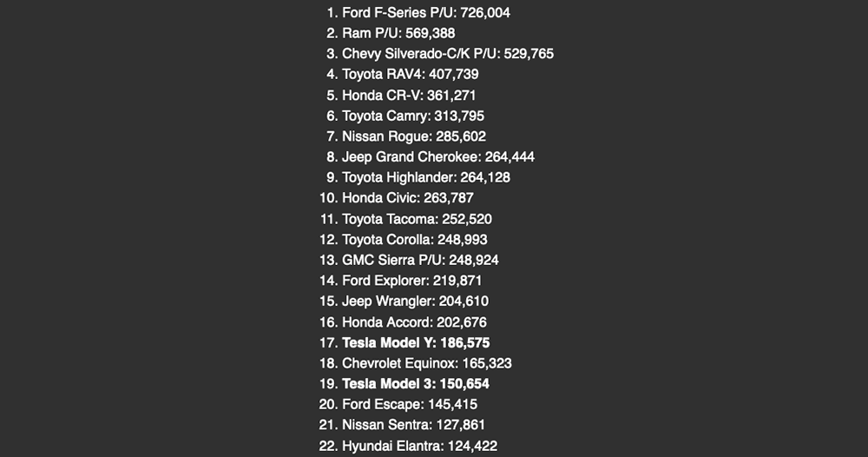The image size is (868, 457).
Task: Click on Honda CR-V sales line
Action: (408, 96)
